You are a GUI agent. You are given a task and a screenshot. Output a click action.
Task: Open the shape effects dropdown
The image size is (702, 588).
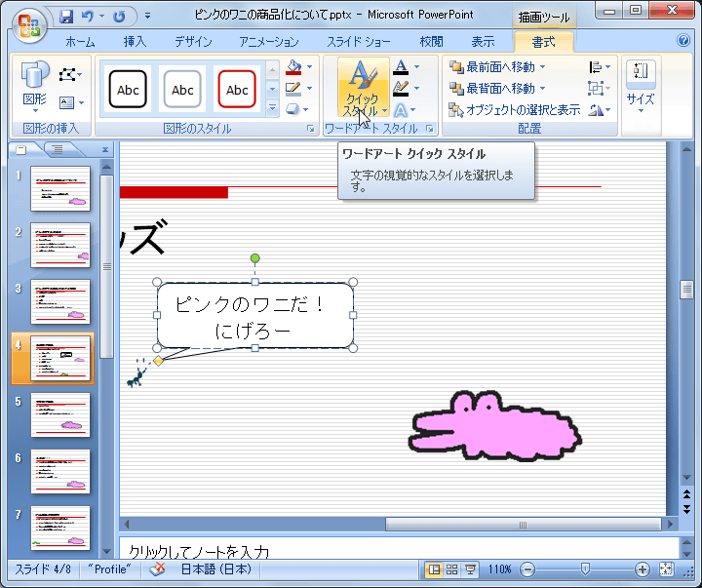[x=306, y=109]
